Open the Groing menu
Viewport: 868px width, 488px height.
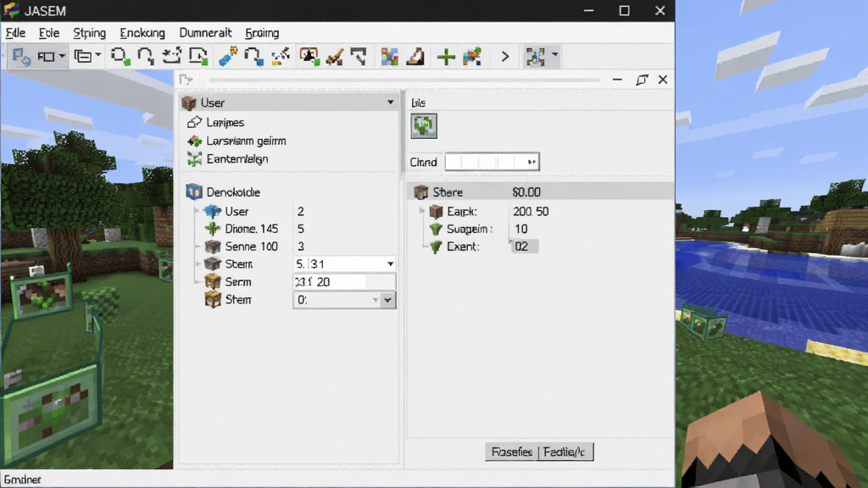click(262, 33)
